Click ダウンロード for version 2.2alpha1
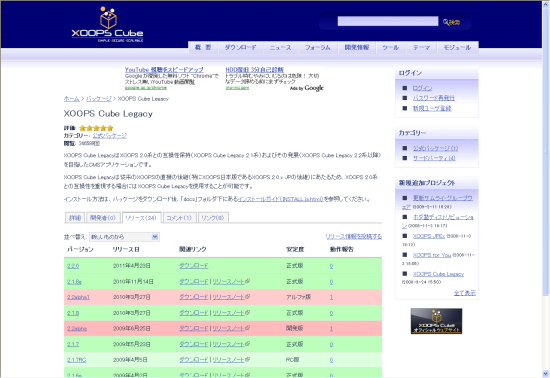Viewport: 550px width, 378px height. [194, 297]
